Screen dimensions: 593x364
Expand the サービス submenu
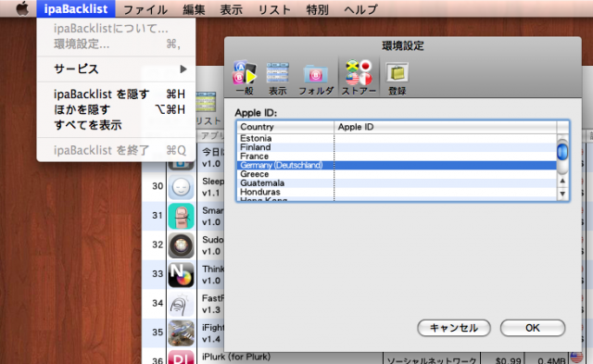coord(116,69)
